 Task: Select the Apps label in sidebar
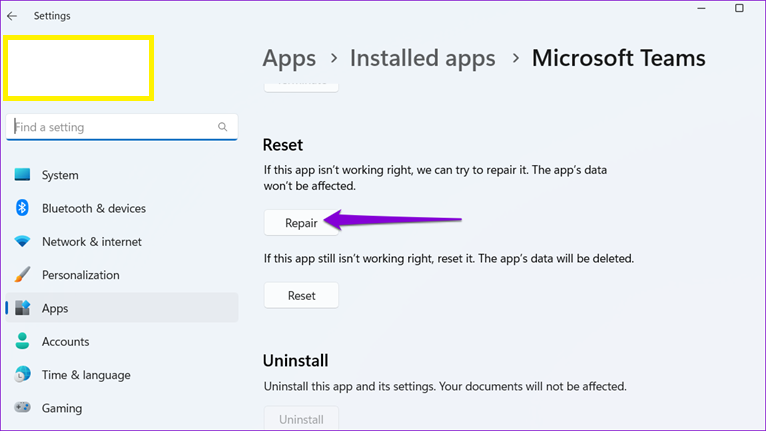tap(55, 308)
